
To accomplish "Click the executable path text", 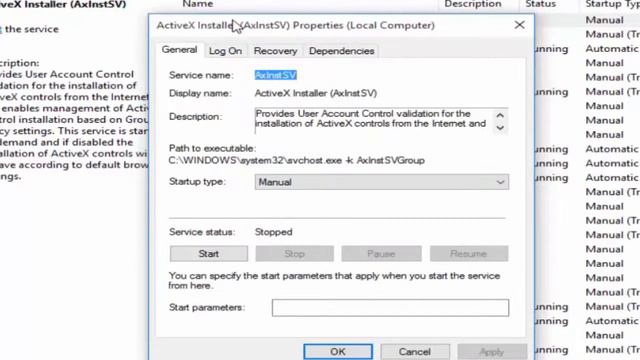I will (297, 160).
